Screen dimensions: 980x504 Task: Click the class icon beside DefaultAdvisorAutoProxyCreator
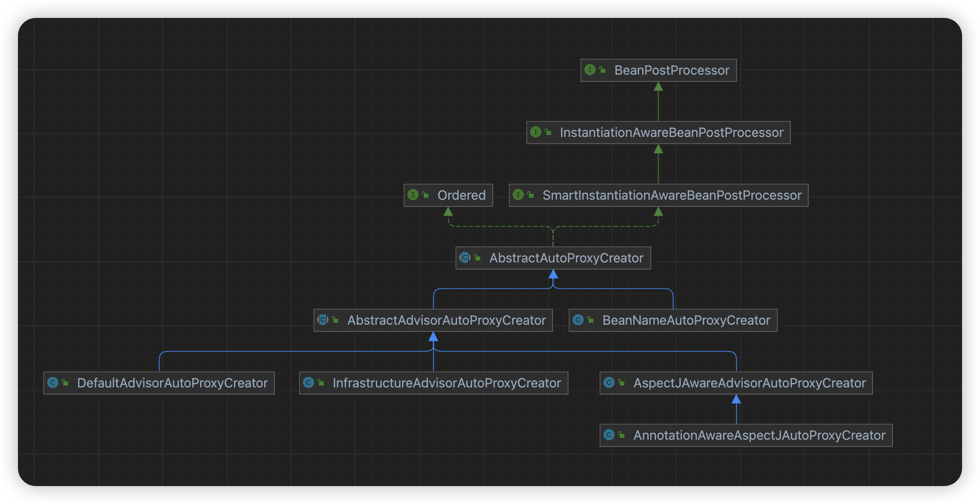tap(53, 382)
